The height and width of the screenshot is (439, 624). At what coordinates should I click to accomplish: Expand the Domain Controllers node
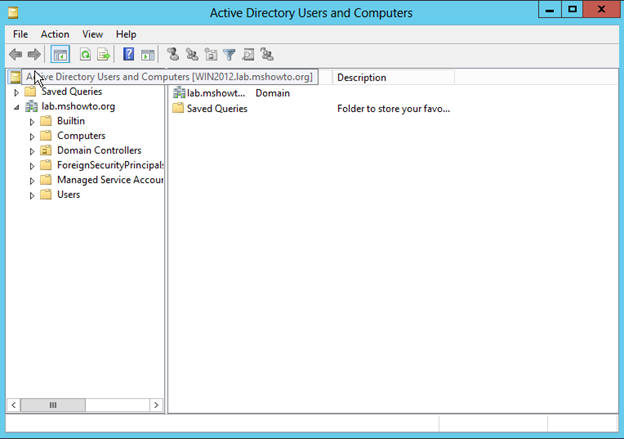click(x=32, y=151)
